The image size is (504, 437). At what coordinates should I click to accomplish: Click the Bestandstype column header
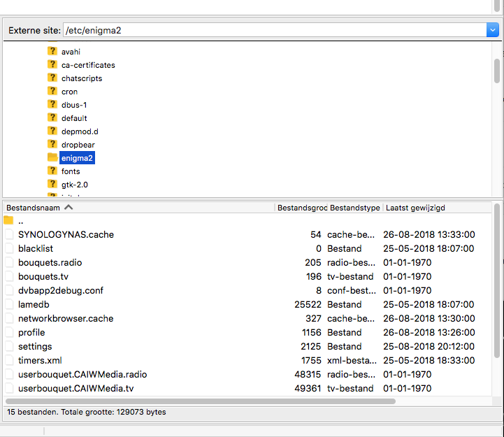pos(354,208)
